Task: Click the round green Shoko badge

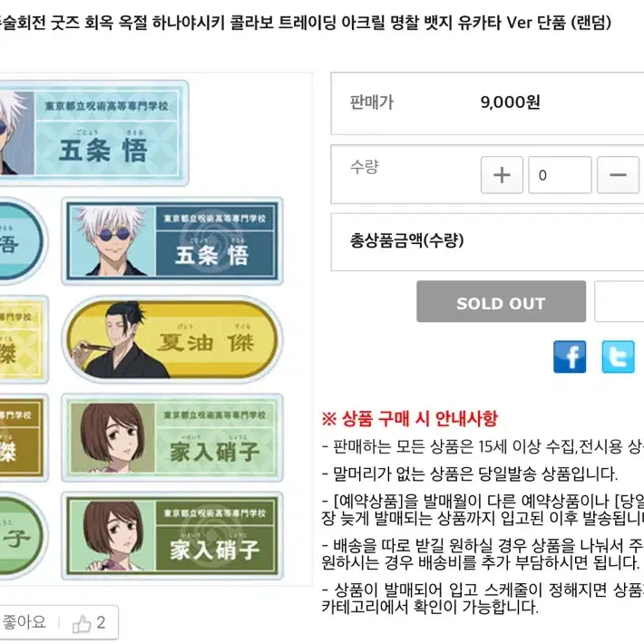Action: coord(23,536)
